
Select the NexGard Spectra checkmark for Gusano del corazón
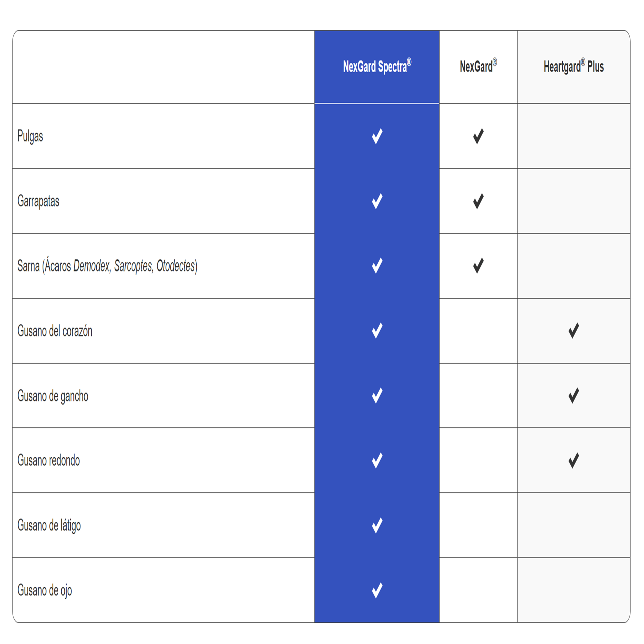coord(377,331)
